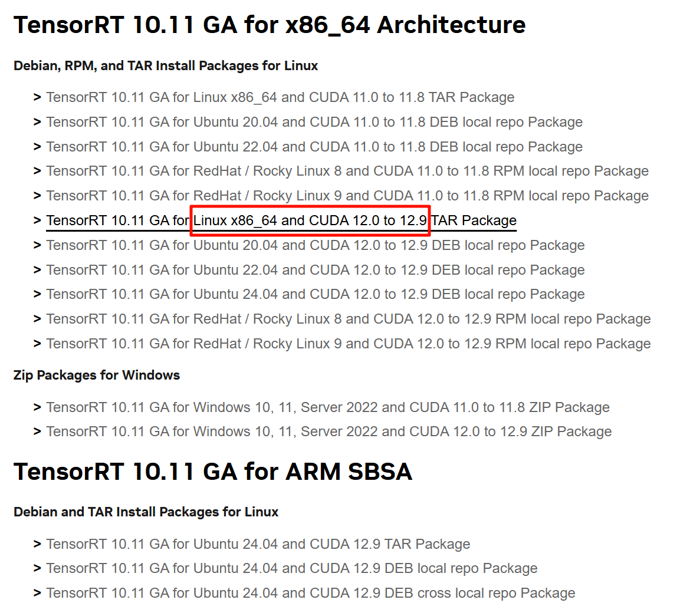Screen dimensions: 680x616
Task: Click the arrow beside the first x86_64 TAR Package entry
Action: [37, 97]
